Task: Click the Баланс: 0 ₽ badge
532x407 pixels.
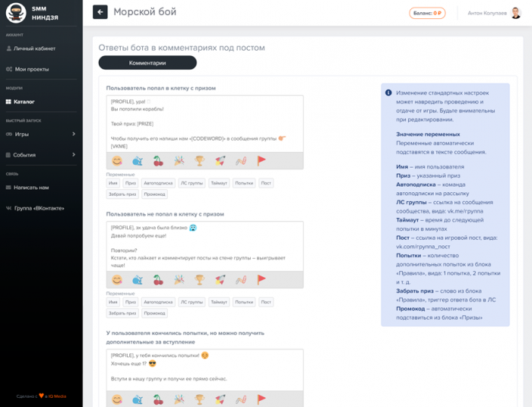Action: click(x=427, y=13)
